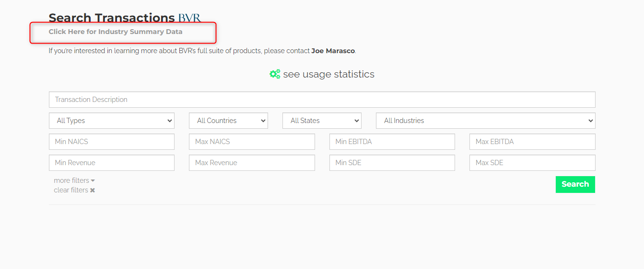Image resolution: width=644 pixels, height=269 pixels.
Task: Open the All Industries dropdown
Action: (x=485, y=121)
